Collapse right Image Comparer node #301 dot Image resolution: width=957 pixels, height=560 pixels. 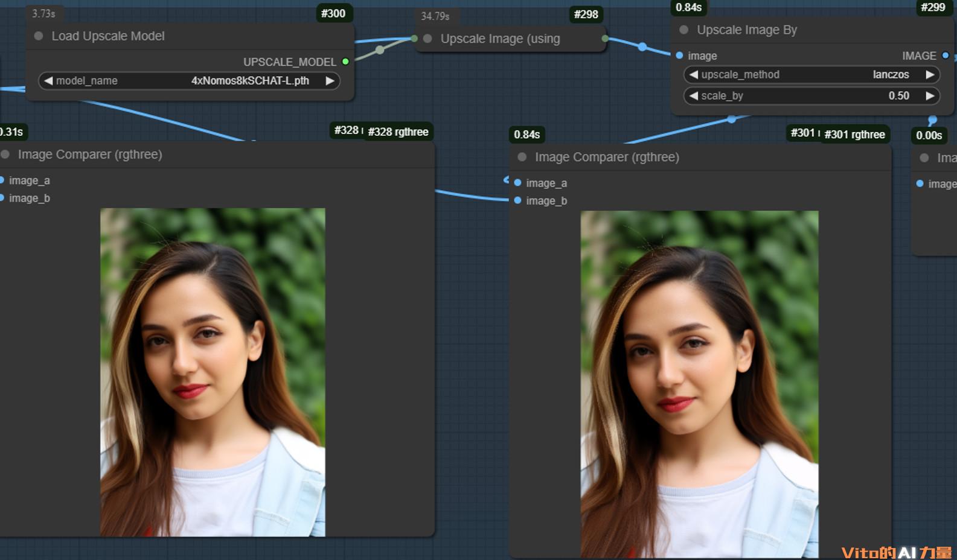(x=522, y=157)
